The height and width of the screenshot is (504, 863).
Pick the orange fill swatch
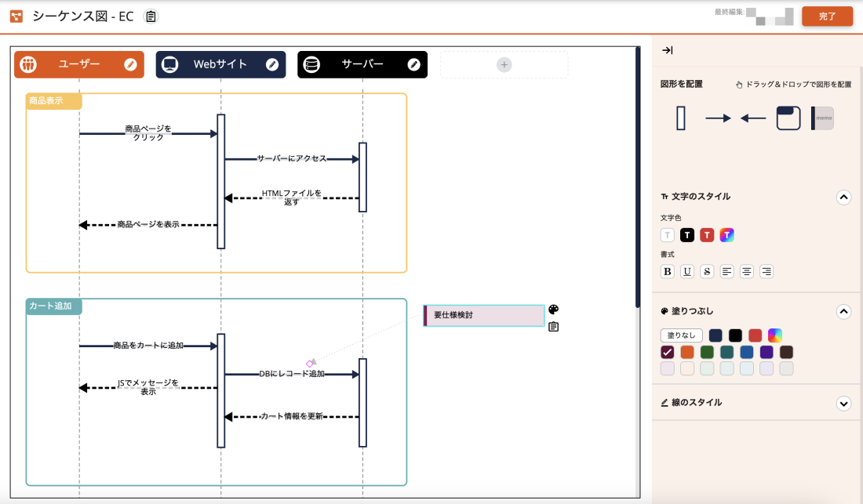pos(687,352)
